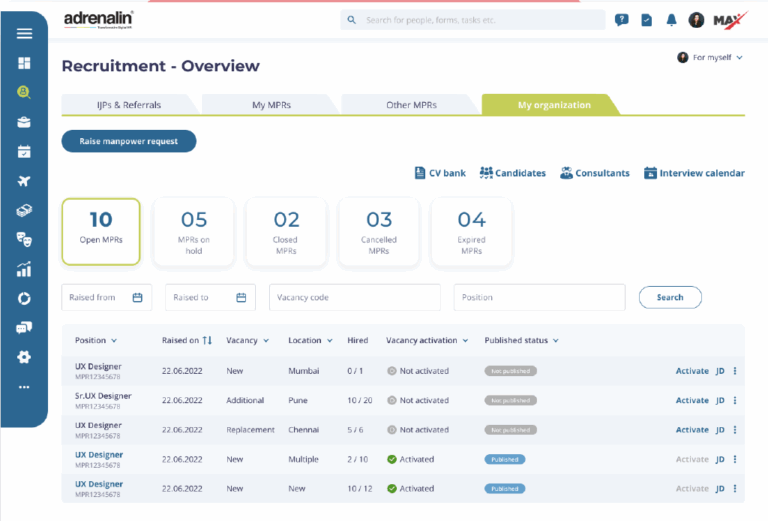768x521 pixels.
Task: Click the notification bell icon
Action: (x=671, y=20)
